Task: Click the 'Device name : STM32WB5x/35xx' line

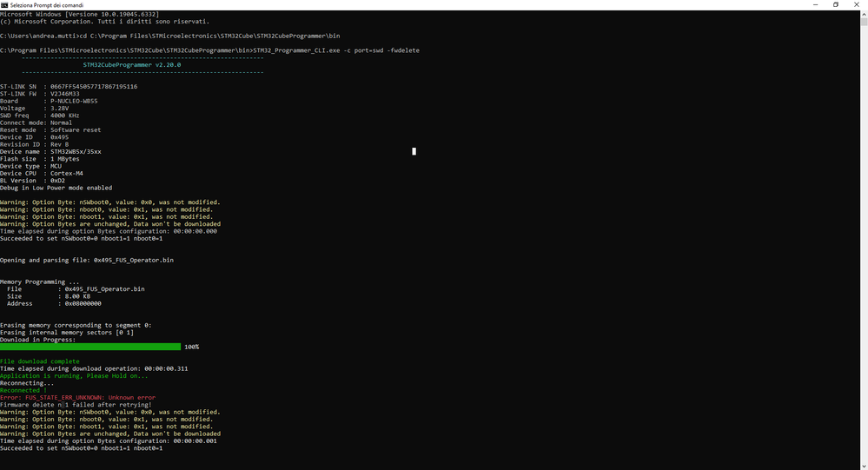Action: pos(50,151)
